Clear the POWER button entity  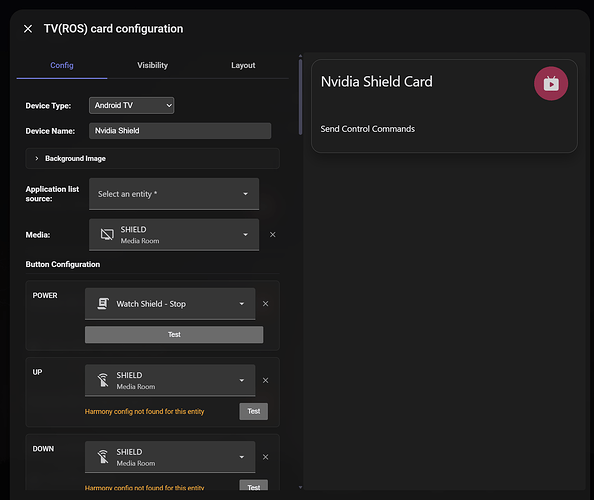point(266,304)
